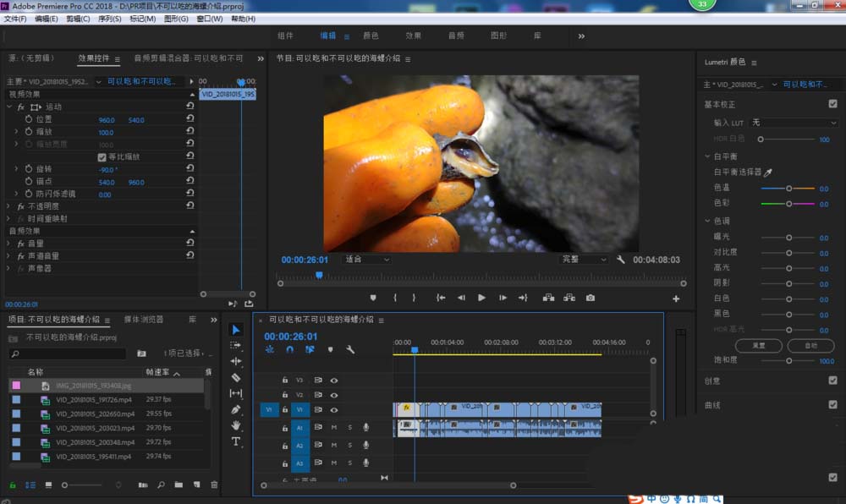Select the Hand tool
The width and height of the screenshot is (846, 504).
(x=236, y=425)
